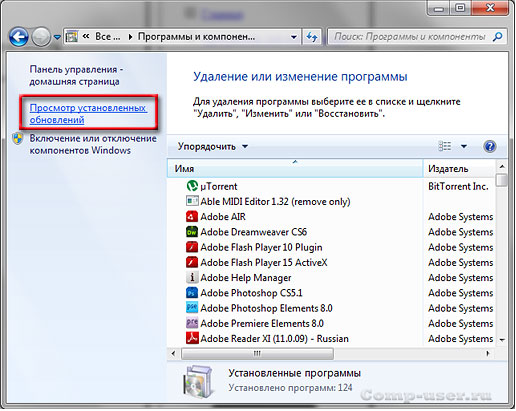Expand the breadcrumb arrow after Все
This screenshot has height=411, width=516.
pos(130,37)
